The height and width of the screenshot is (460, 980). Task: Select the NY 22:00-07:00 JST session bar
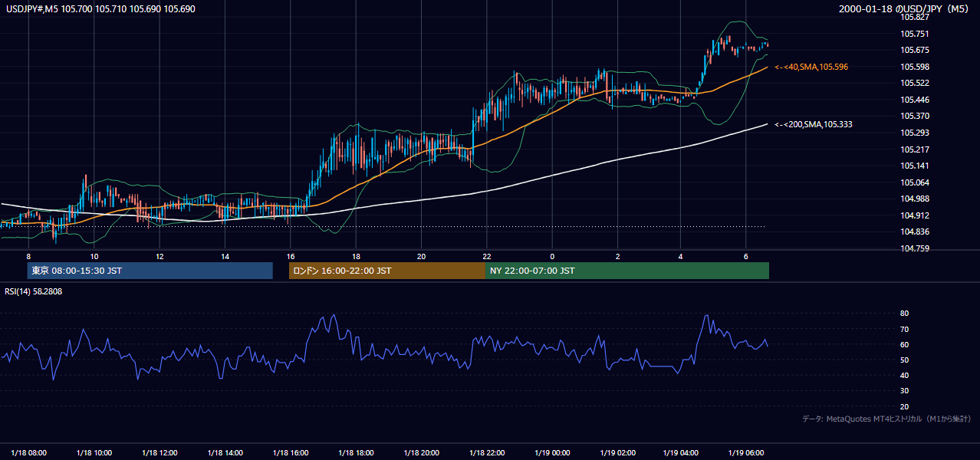tap(627, 271)
